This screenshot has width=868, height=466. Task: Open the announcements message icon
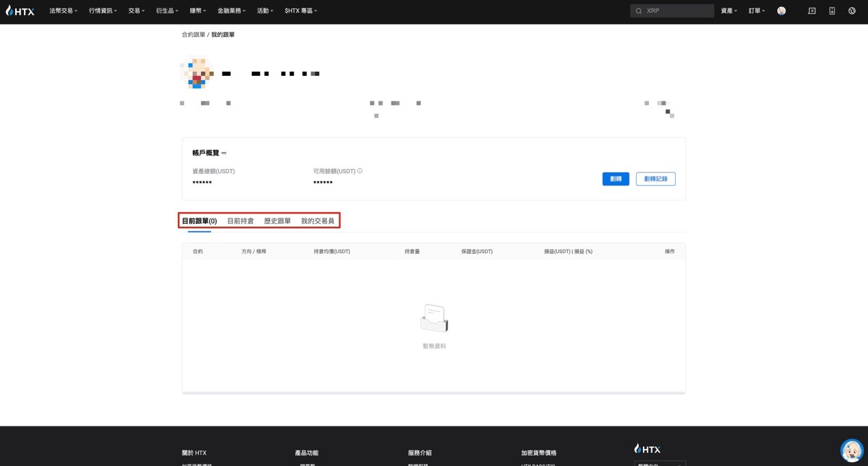812,11
